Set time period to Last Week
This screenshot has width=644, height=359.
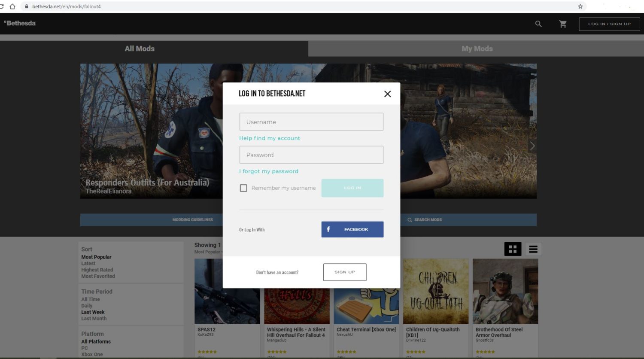tap(93, 313)
